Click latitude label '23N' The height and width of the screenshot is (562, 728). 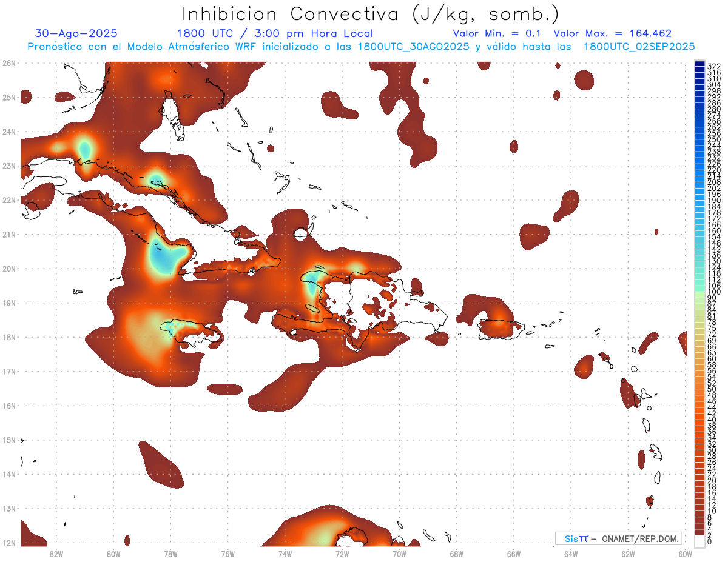(x=8, y=166)
